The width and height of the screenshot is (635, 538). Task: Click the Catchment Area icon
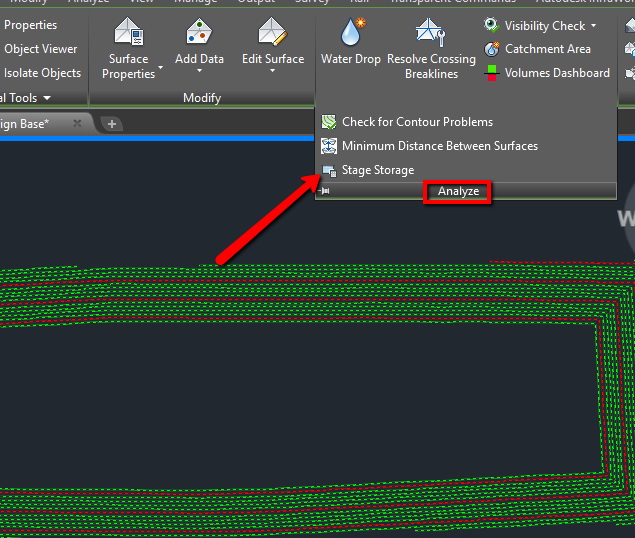click(x=492, y=49)
